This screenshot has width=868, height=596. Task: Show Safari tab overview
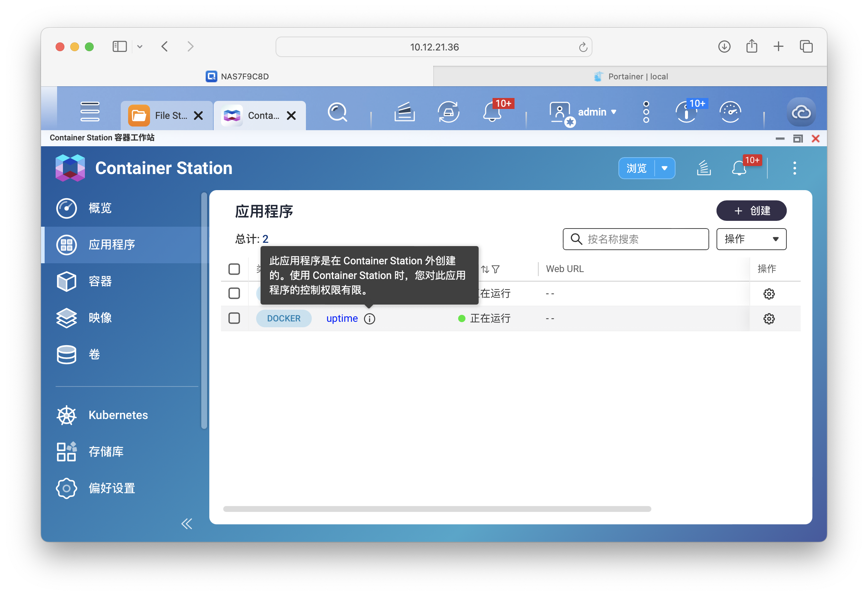(806, 47)
